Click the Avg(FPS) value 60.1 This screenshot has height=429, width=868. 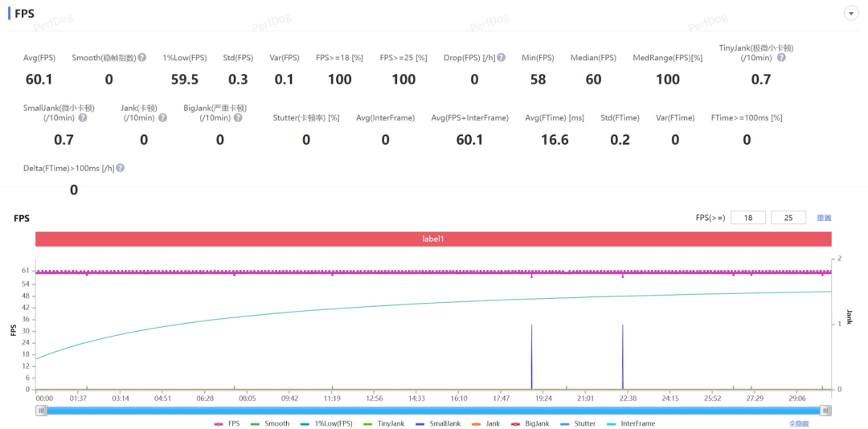coord(39,80)
